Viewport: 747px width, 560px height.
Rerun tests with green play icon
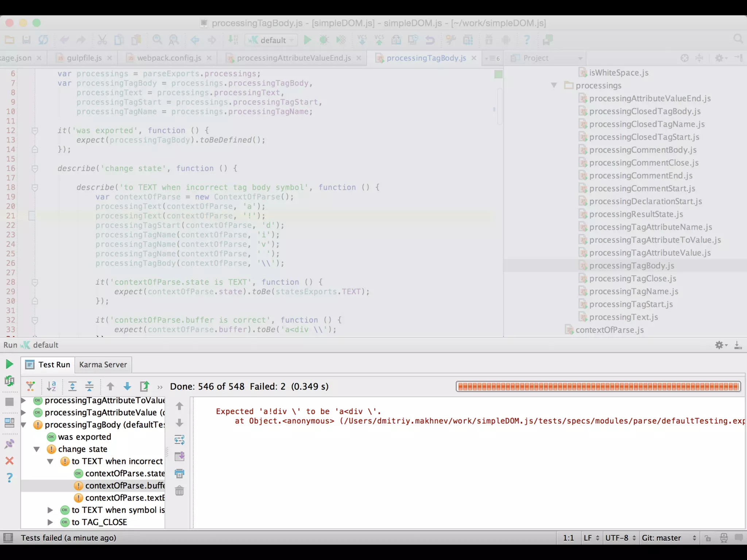point(9,364)
